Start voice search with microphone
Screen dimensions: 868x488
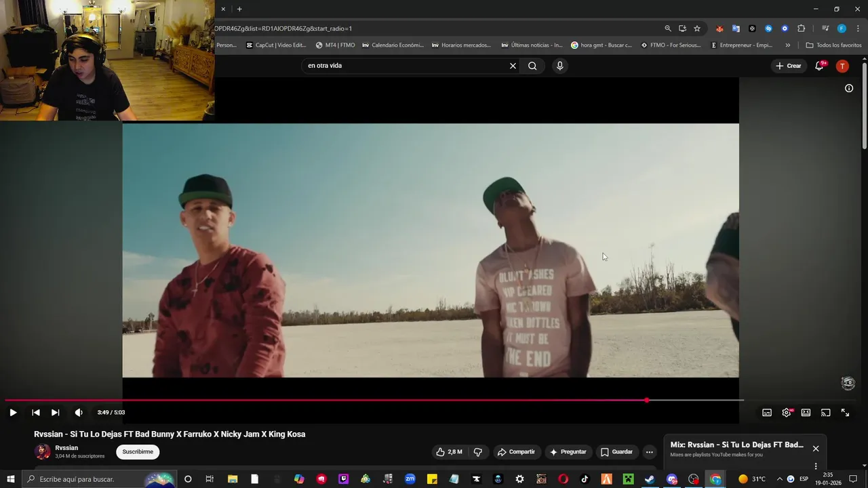coord(559,66)
